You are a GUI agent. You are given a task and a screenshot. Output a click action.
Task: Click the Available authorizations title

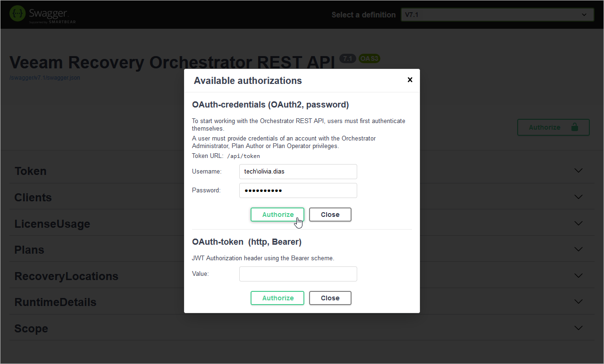248,81
